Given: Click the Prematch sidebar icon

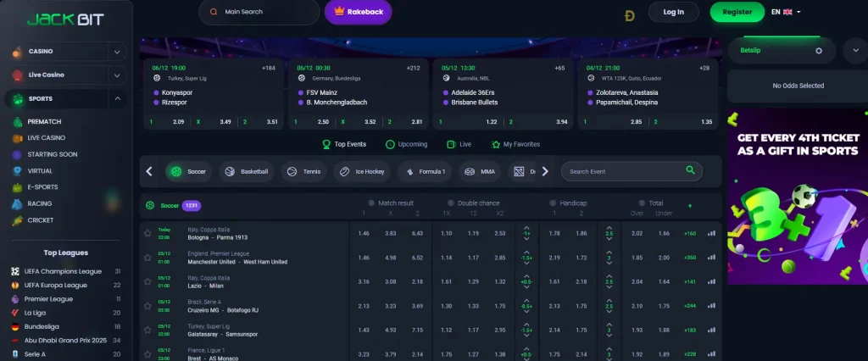Looking at the screenshot, I should [18, 122].
